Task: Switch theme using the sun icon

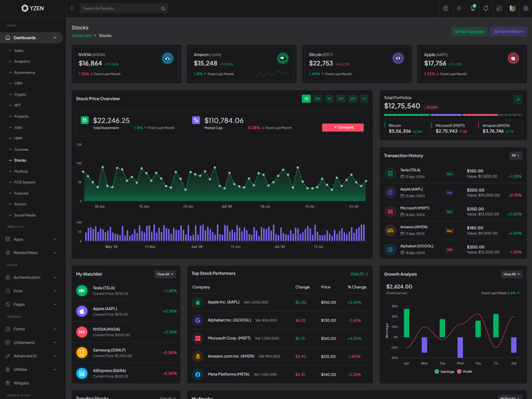Action: point(459,9)
